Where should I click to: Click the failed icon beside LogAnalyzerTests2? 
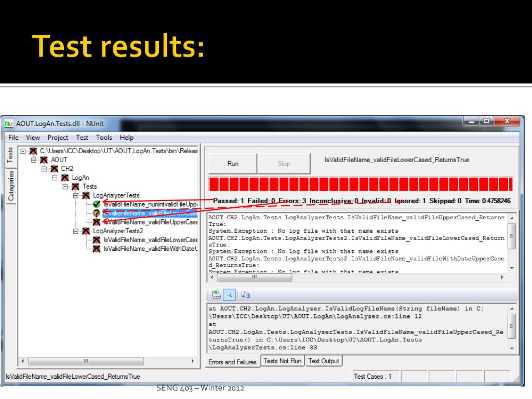[x=86, y=231]
